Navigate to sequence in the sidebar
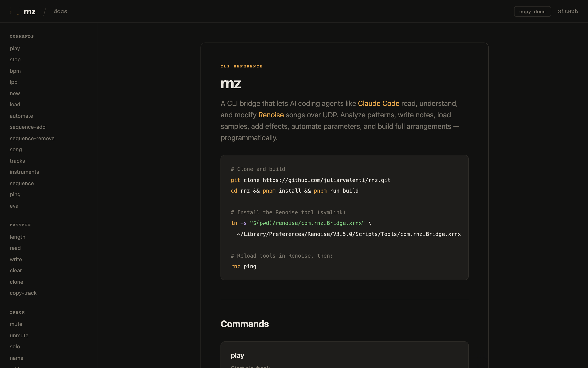The width and height of the screenshot is (588, 368). (x=22, y=183)
